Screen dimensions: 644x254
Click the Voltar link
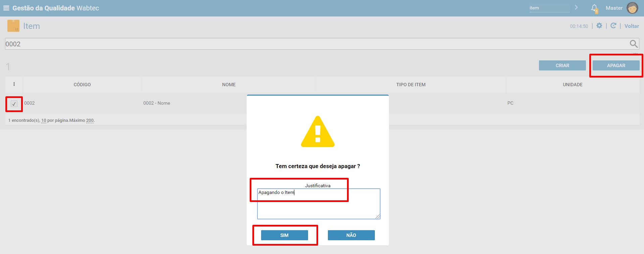point(632,26)
